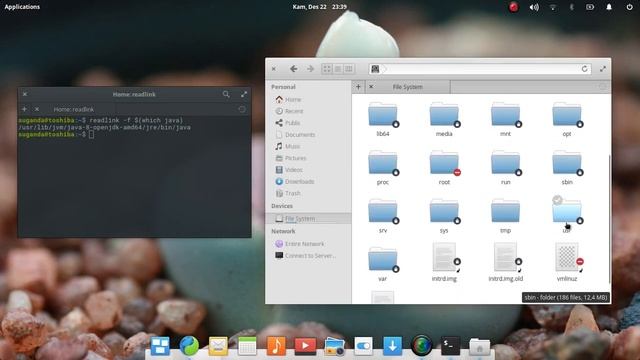Select the opt folder

(567, 119)
